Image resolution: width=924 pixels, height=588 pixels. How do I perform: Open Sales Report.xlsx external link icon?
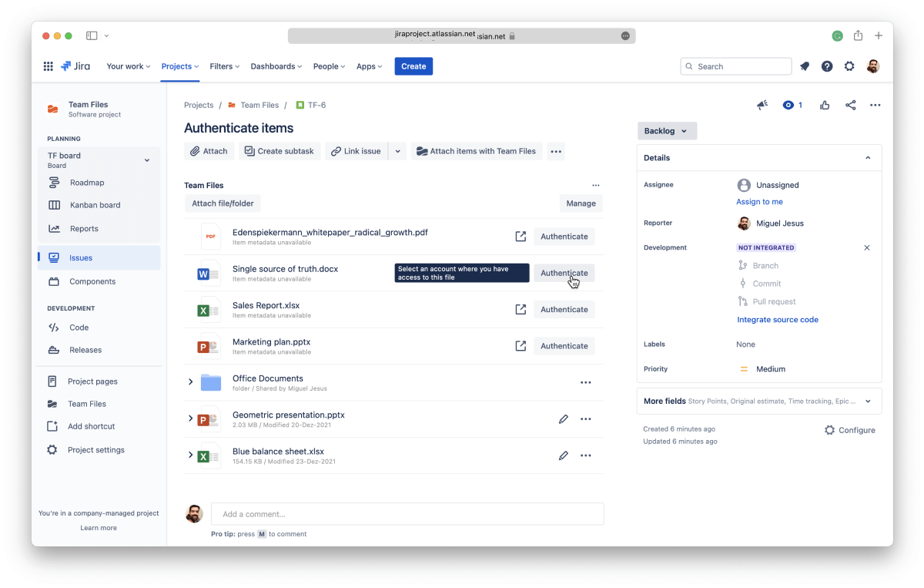point(521,309)
